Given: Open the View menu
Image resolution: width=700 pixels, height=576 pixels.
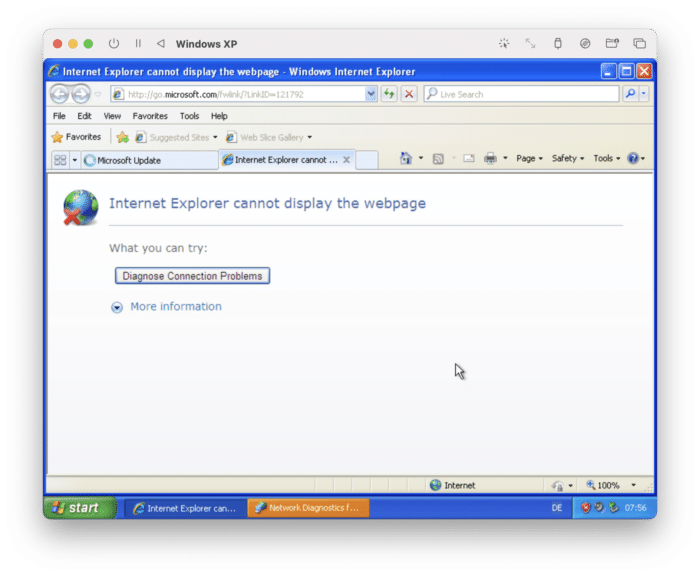Looking at the screenshot, I should click(112, 116).
